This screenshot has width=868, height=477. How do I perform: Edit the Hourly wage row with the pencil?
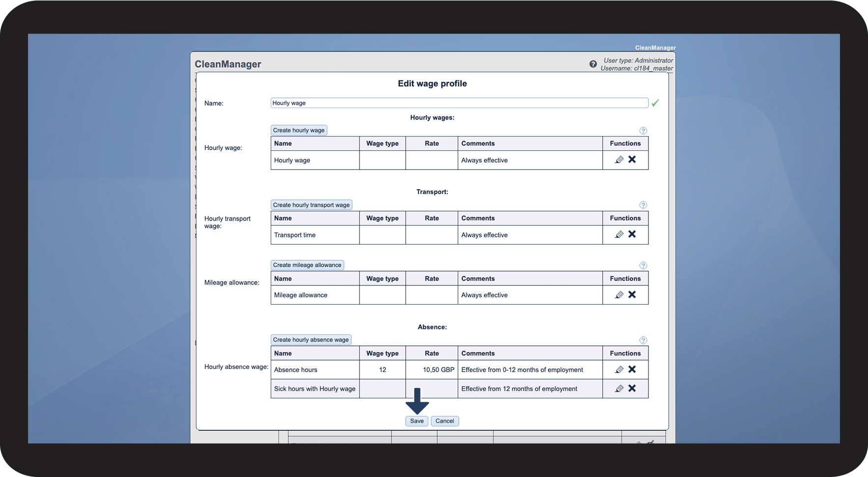click(619, 160)
